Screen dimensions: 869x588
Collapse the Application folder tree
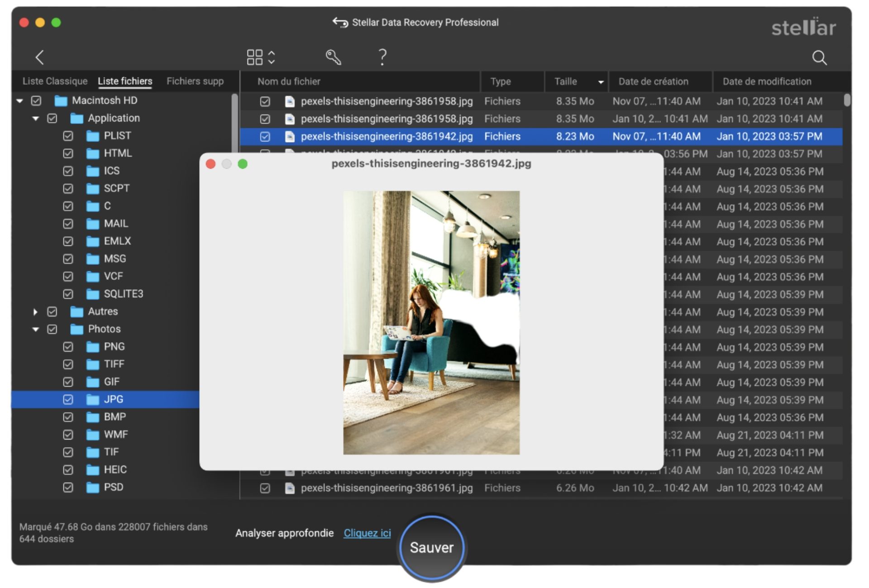[x=35, y=119]
